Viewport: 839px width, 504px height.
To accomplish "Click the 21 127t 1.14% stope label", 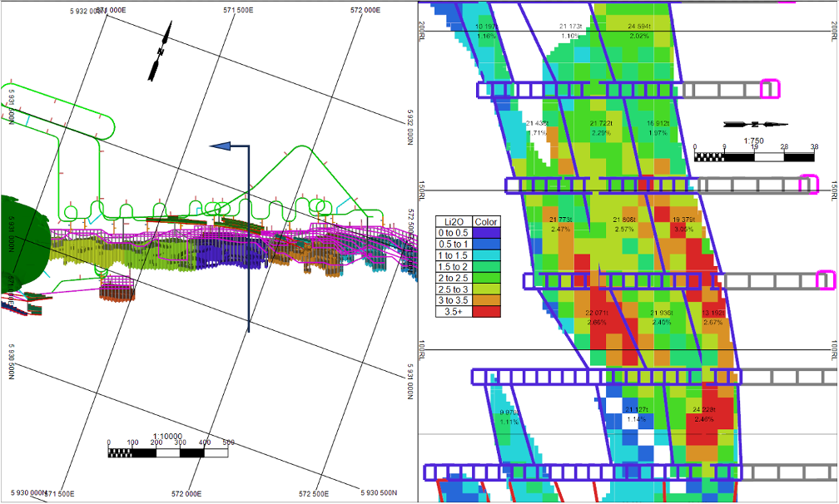I will pos(637,414).
